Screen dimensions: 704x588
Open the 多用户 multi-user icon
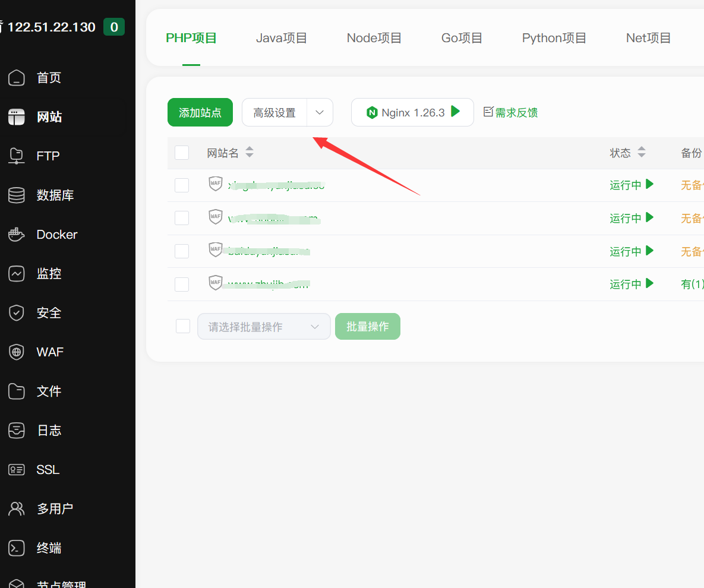(17, 508)
